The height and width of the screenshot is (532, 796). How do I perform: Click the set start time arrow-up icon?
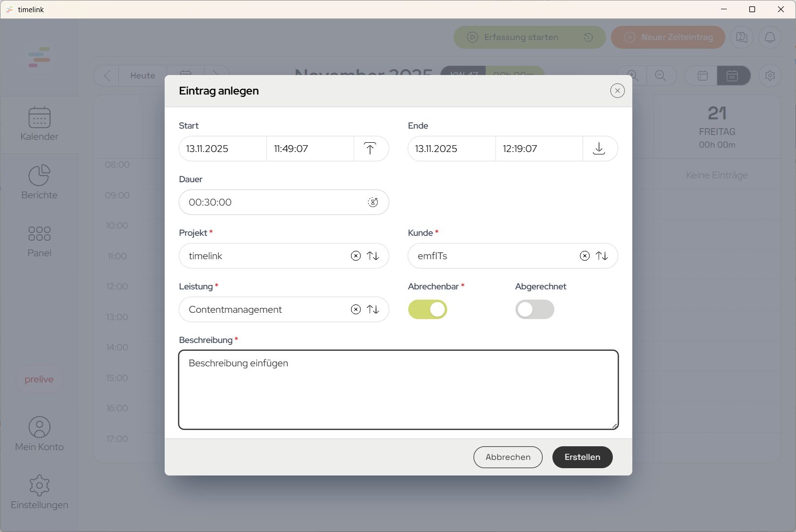coord(370,149)
